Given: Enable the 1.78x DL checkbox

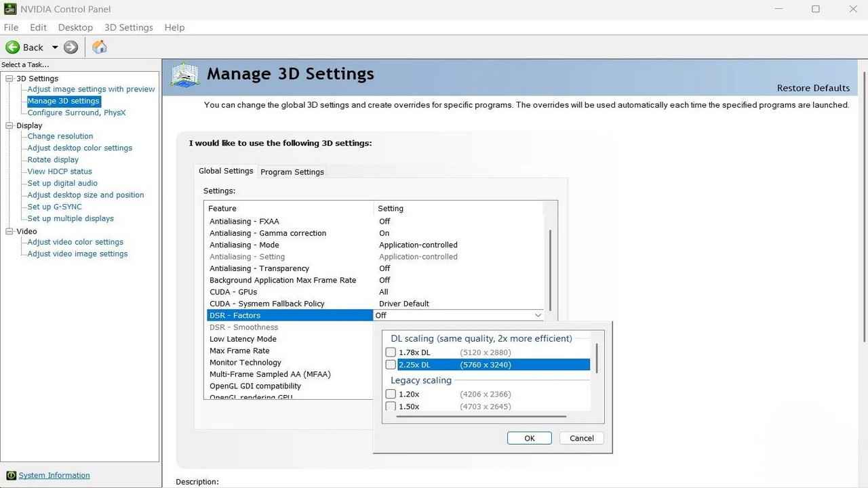Looking at the screenshot, I should tap(391, 352).
